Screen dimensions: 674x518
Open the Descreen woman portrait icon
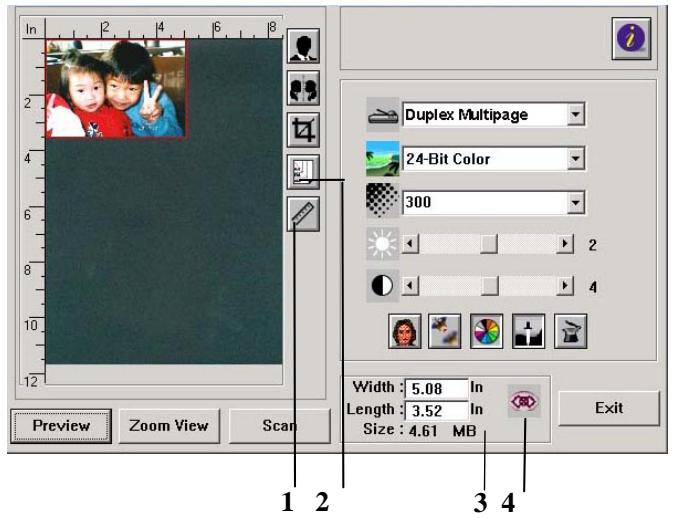tap(404, 331)
